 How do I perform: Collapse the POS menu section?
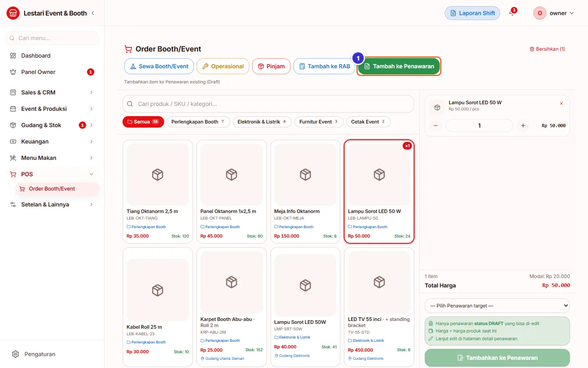tap(91, 174)
